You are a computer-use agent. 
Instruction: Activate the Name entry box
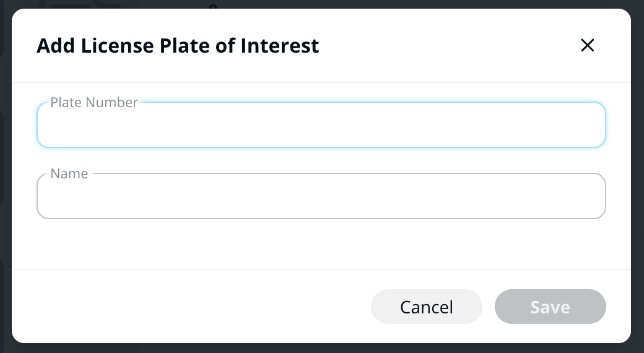pos(321,196)
